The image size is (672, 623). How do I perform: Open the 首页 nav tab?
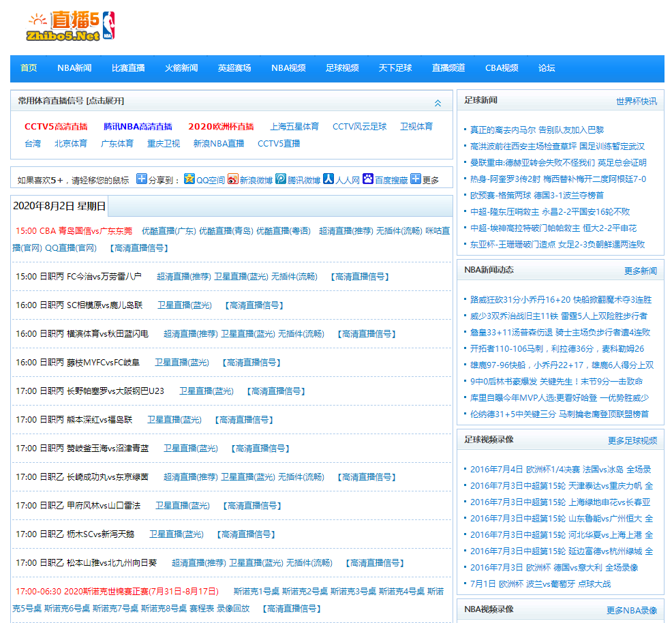pyautogui.click(x=29, y=67)
